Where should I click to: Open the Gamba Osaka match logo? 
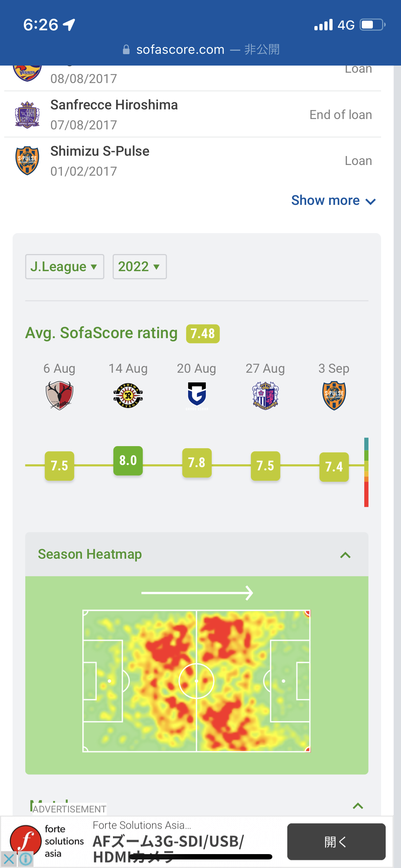197,395
